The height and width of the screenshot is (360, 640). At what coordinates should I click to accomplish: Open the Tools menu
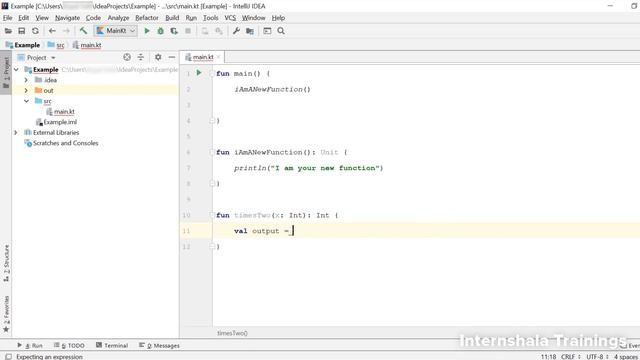[x=211, y=18]
